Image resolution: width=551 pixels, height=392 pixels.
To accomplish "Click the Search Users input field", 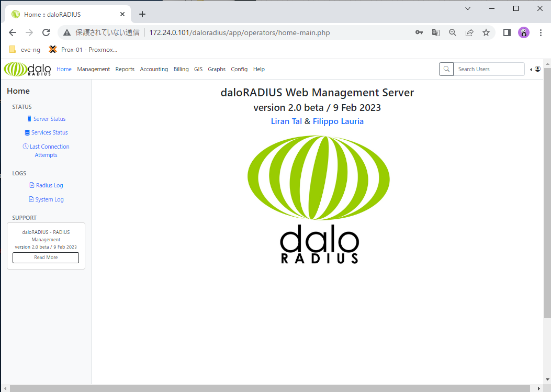I will point(489,69).
